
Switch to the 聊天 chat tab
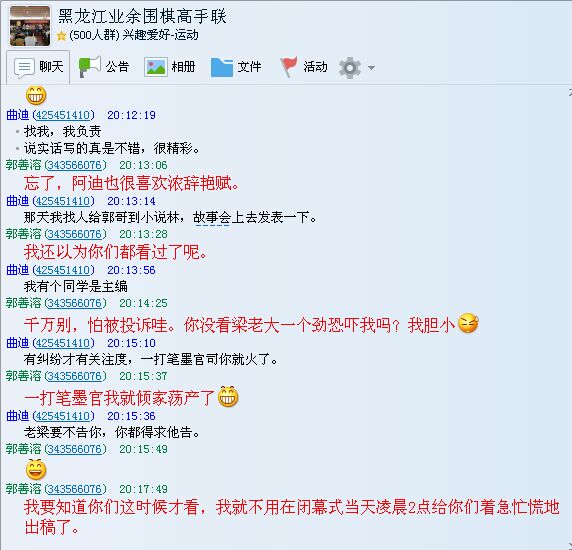[38, 67]
